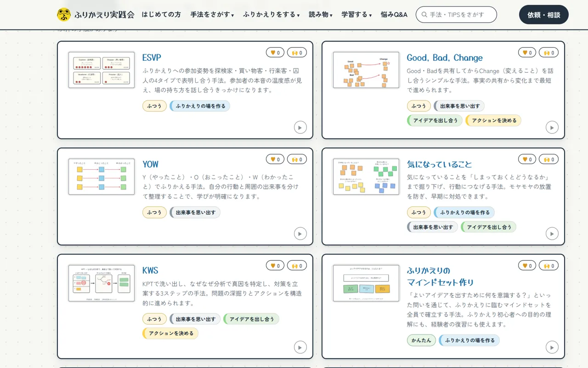The image size is (588, 368).
Task: Toggle raised-hands reaction on マインドセット作り card
Action: click(549, 265)
